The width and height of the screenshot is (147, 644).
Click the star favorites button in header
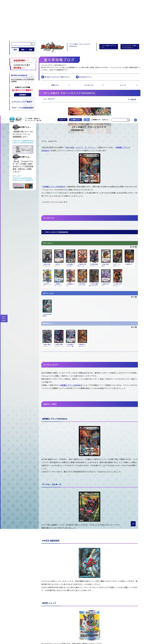pyautogui.click(x=87, y=119)
